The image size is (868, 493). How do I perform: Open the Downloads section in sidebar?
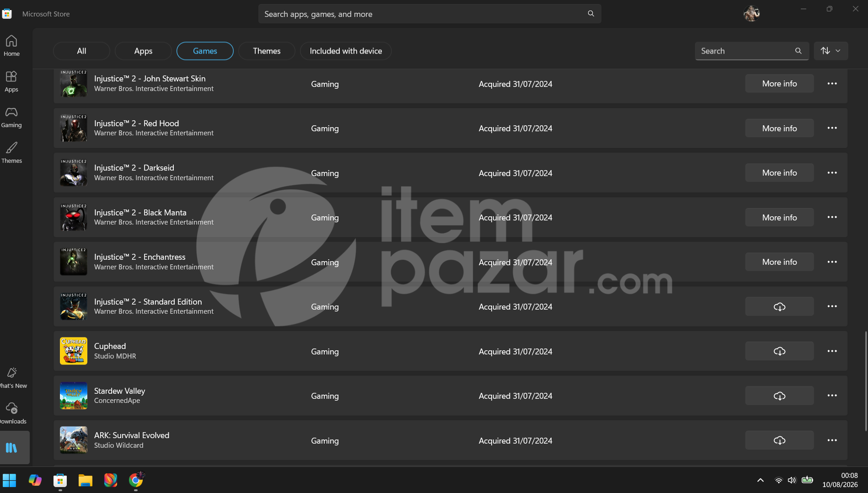point(12,413)
